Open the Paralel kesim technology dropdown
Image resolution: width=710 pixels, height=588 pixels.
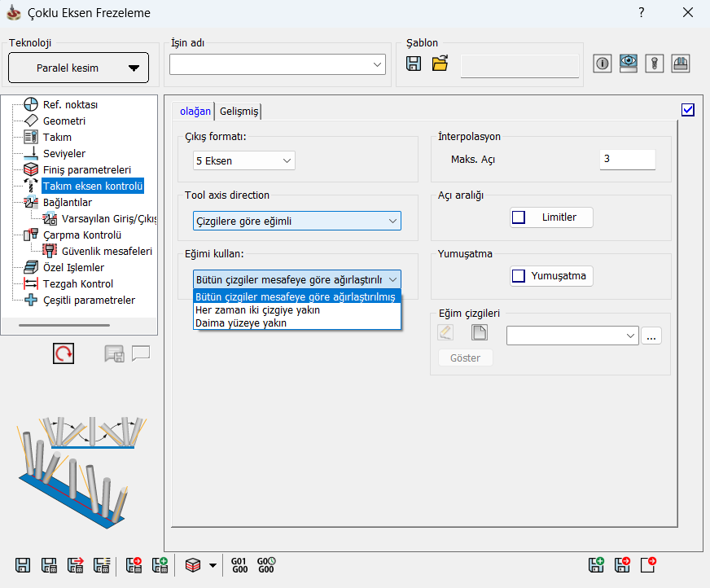point(78,68)
